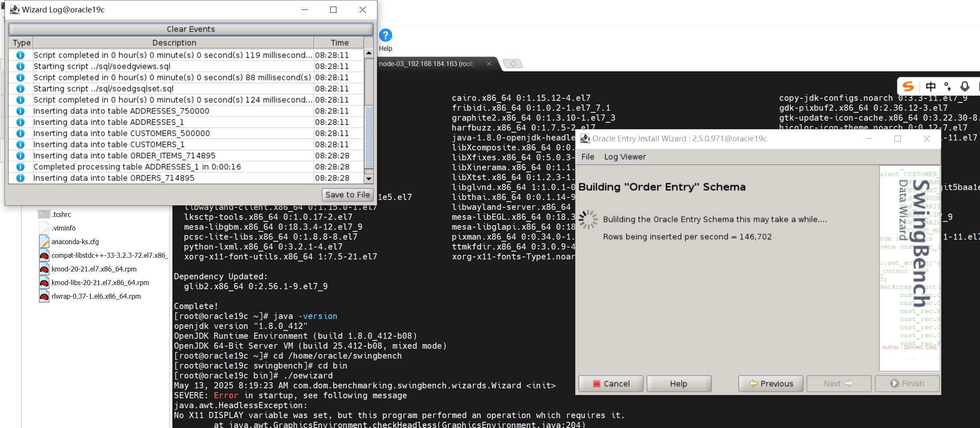The image size is (980, 428).
Task: Click Save to File in Wizard Log
Action: (348, 195)
